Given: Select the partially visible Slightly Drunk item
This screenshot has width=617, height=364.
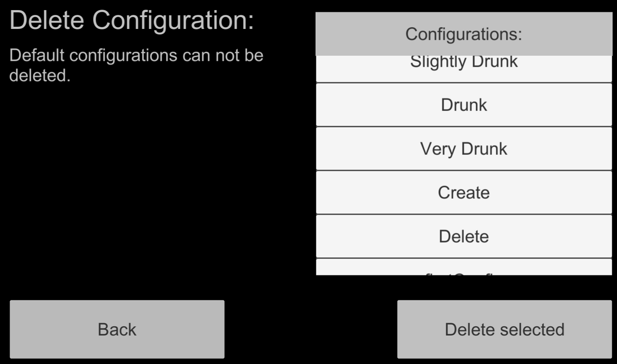Looking at the screenshot, I should pyautogui.click(x=464, y=69).
